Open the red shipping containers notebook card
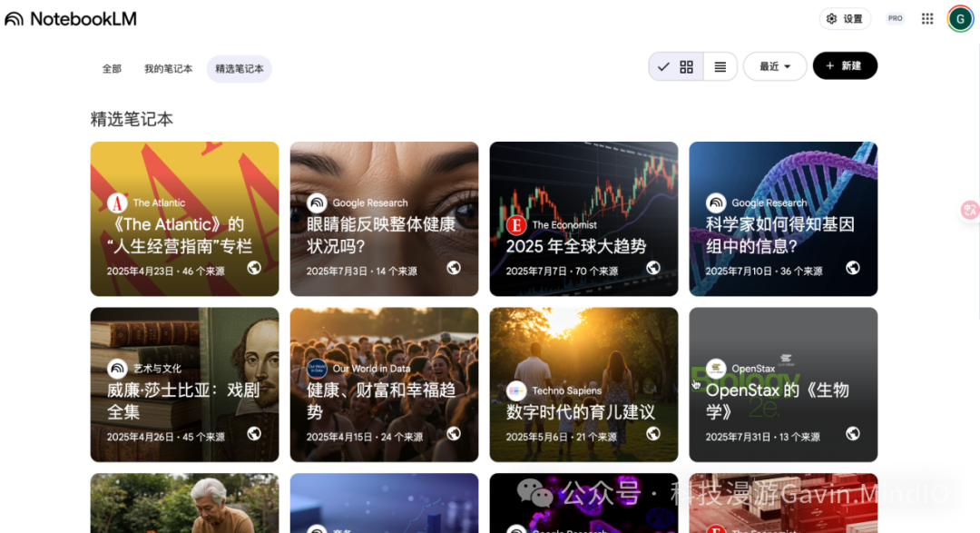 tap(783, 503)
